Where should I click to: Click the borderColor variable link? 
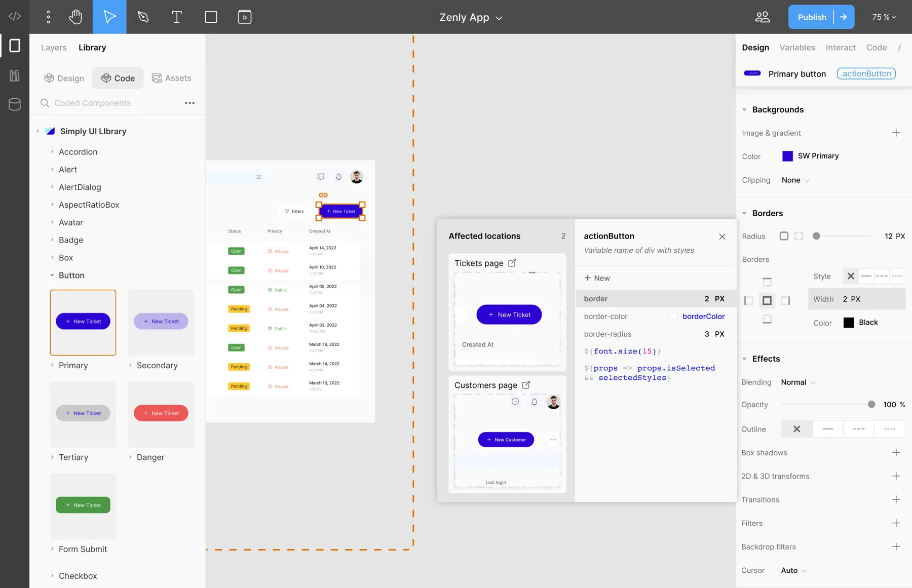703,316
